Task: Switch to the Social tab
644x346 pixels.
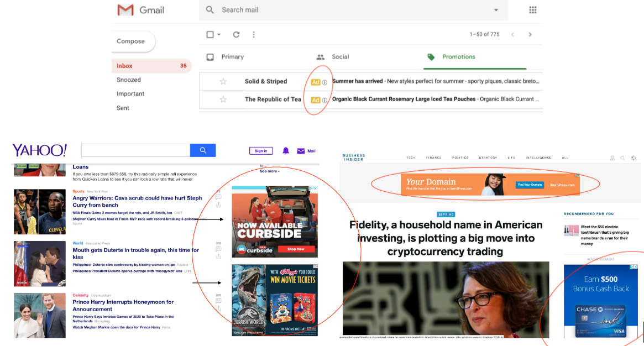Action: 340,56
